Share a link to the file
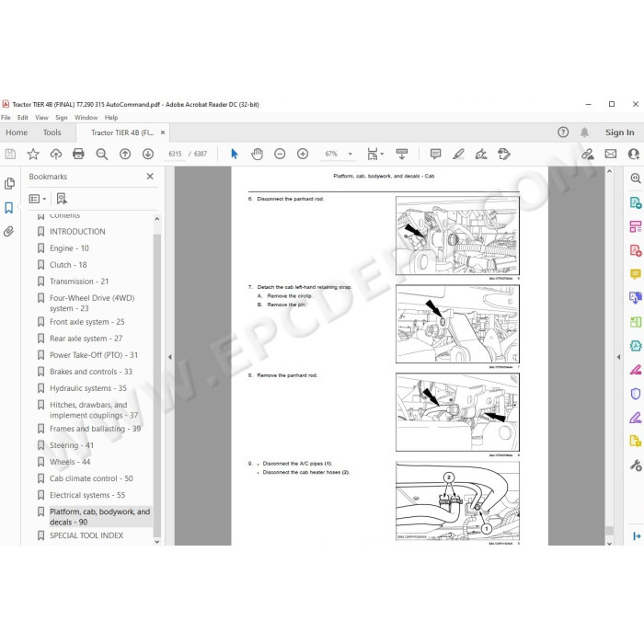Viewport: 644px width, 644px height. coord(588,154)
